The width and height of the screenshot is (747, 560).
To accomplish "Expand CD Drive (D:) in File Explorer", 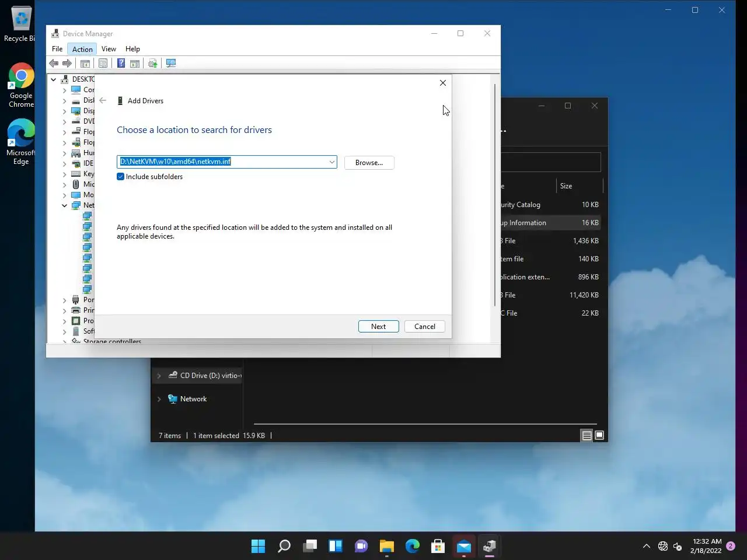I will 159,376.
